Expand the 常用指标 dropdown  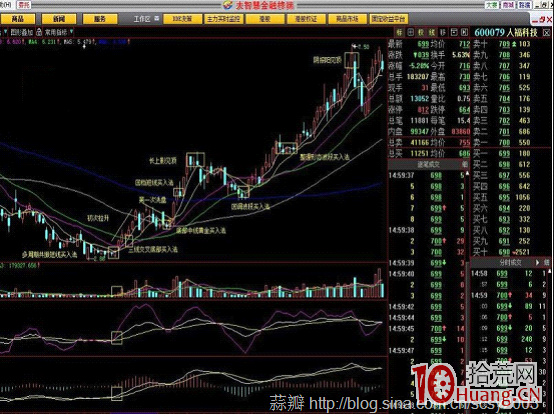(x=72, y=32)
